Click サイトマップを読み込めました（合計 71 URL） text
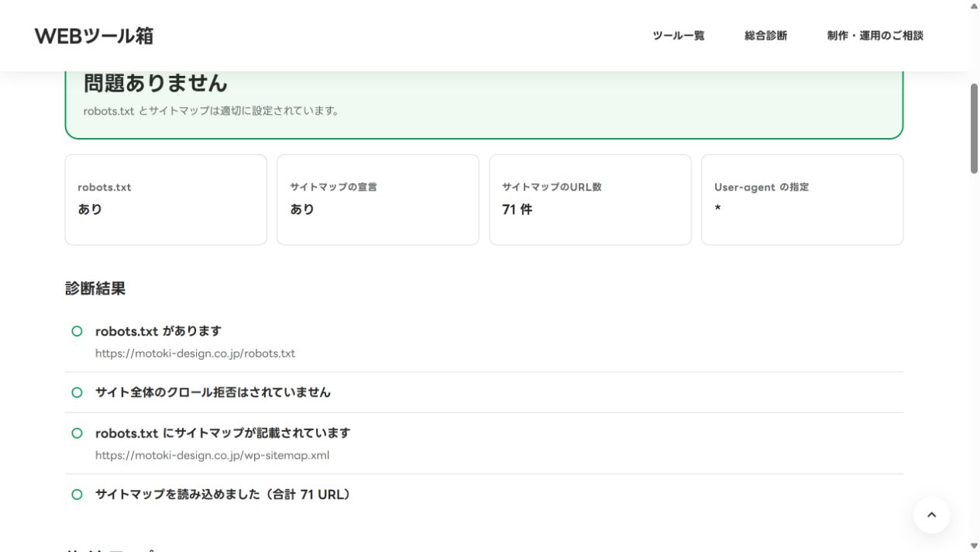The width and height of the screenshot is (980, 552). [223, 495]
